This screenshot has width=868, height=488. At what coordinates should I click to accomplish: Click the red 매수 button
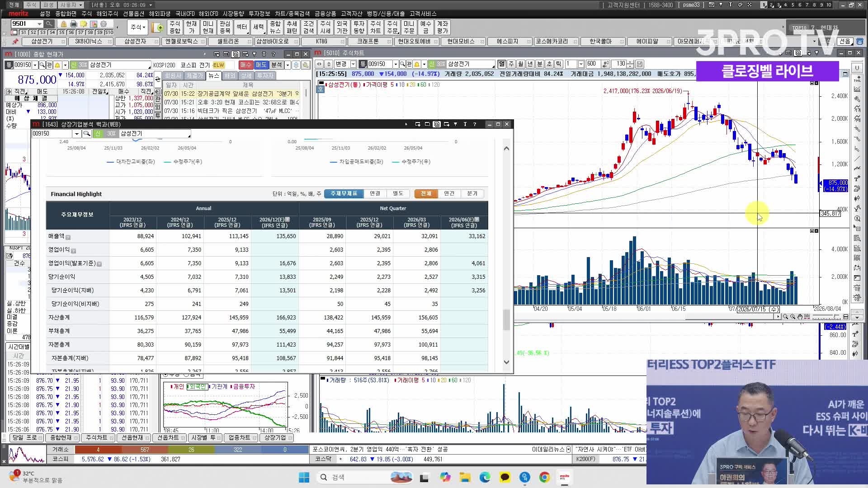click(x=245, y=65)
